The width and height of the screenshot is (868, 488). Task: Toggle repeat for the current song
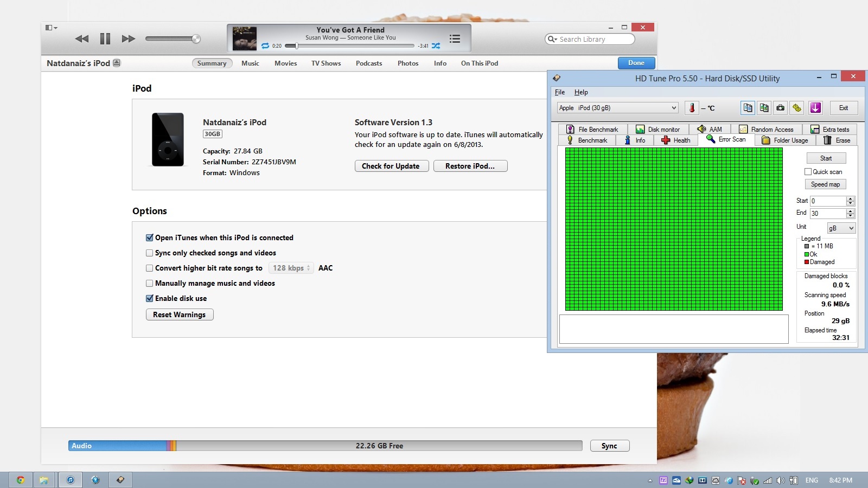[265, 46]
